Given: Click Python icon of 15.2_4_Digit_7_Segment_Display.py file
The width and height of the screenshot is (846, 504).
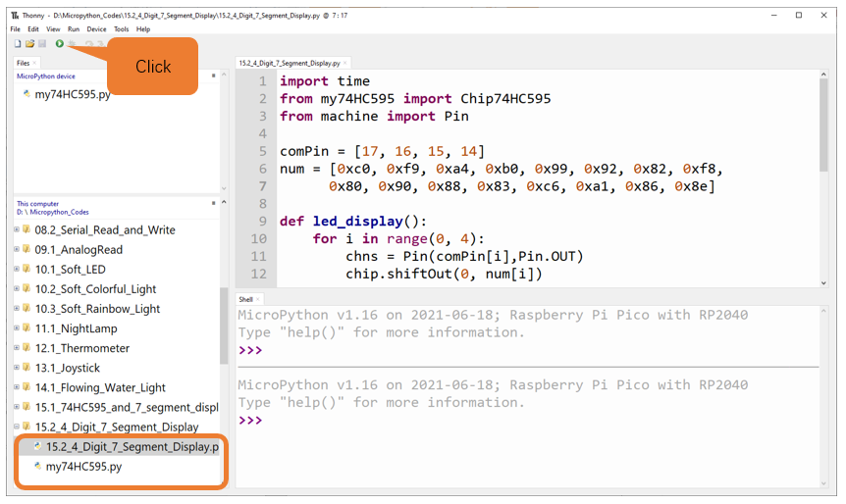Looking at the screenshot, I should (x=37, y=446).
